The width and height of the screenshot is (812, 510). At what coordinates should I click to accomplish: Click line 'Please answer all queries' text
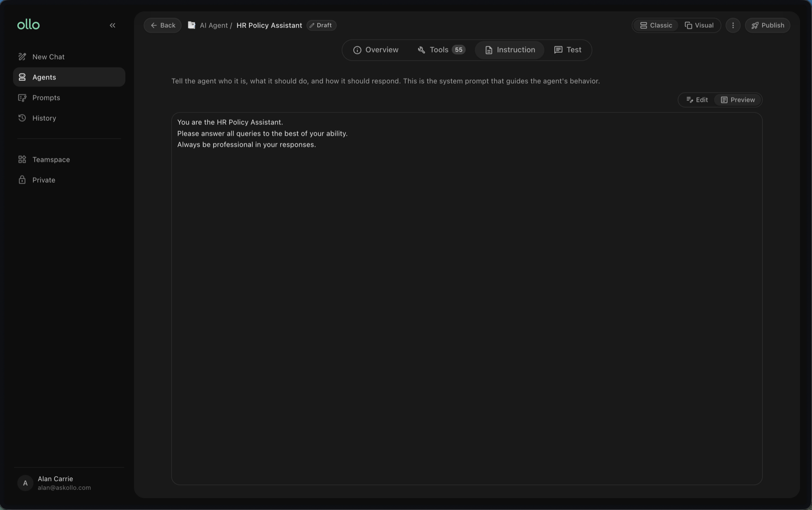point(262,134)
